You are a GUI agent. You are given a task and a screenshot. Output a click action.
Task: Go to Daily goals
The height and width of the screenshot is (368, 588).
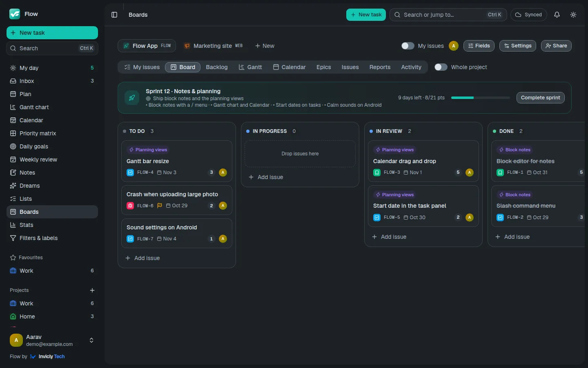(52, 146)
